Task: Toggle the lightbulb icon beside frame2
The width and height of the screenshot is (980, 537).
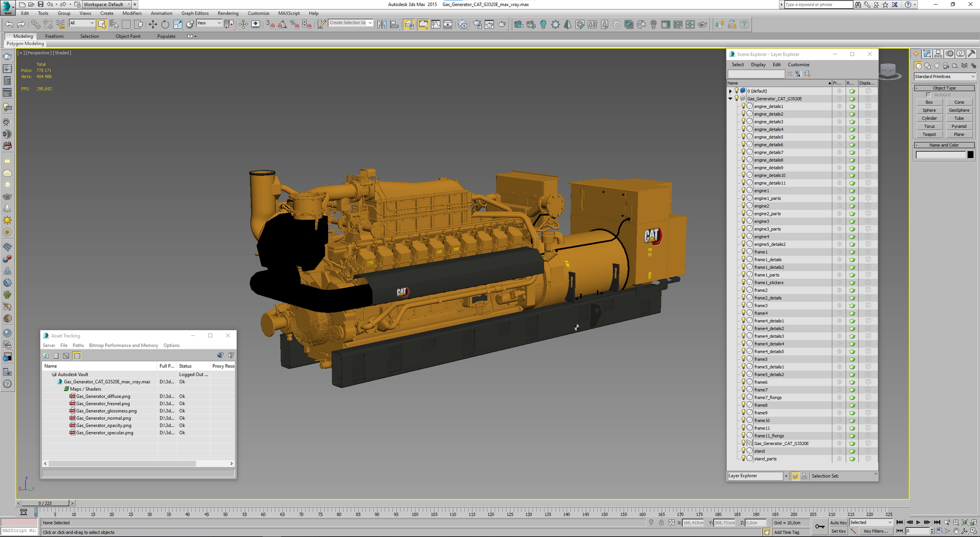Action: point(744,290)
